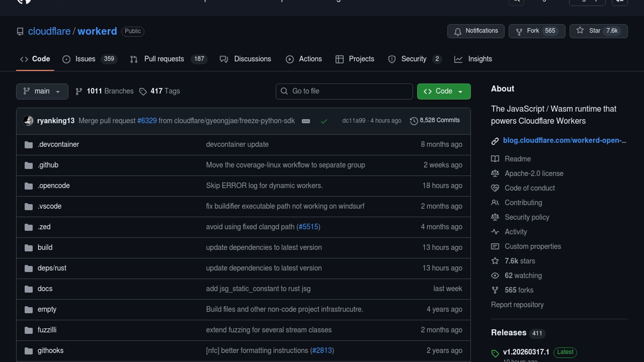Click the Star icon button
This screenshot has height=362, width=644.
point(580,31)
